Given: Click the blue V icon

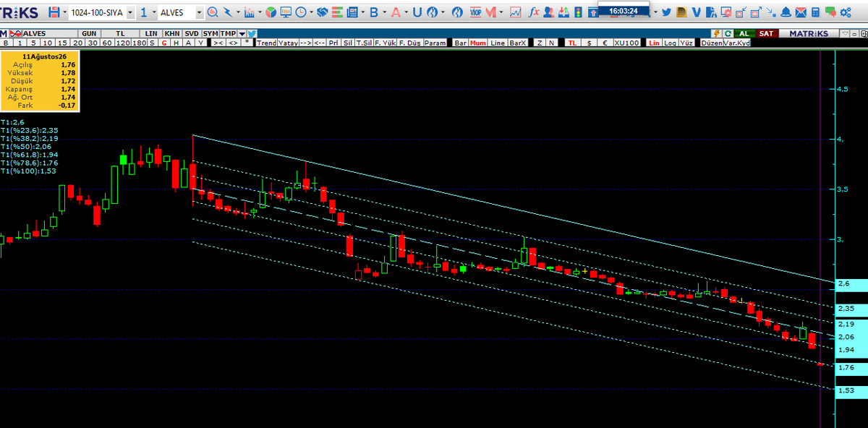Looking at the screenshot, I should (x=697, y=12).
